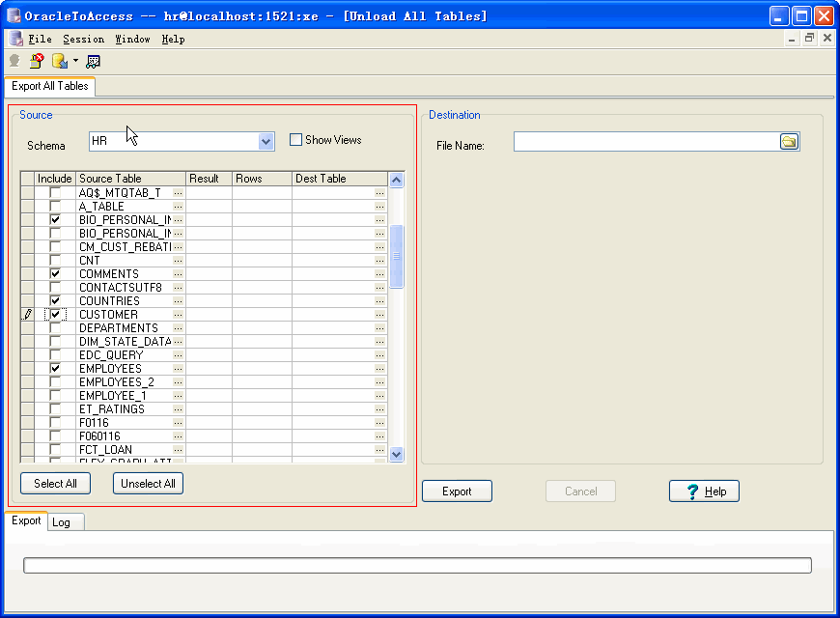Click the table list vertical scrollbar thumb
Viewport: 840px width, 618px height.
click(397, 256)
